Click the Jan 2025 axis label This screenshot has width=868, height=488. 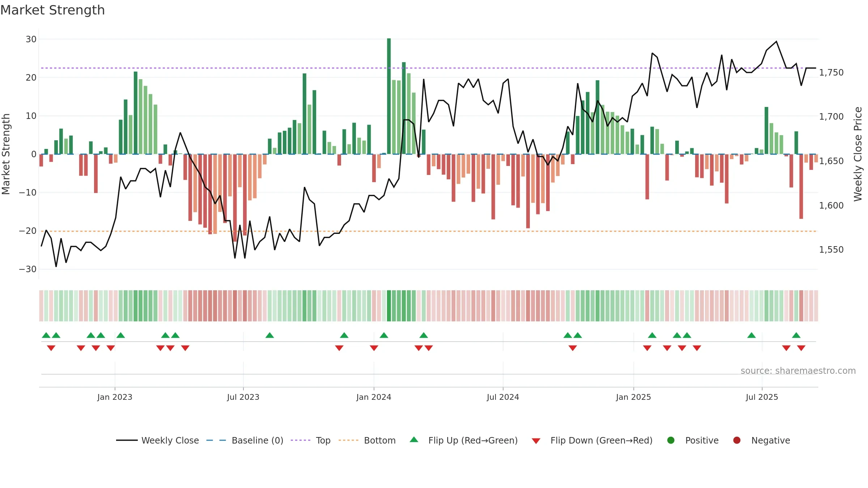(x=633, y=397)
